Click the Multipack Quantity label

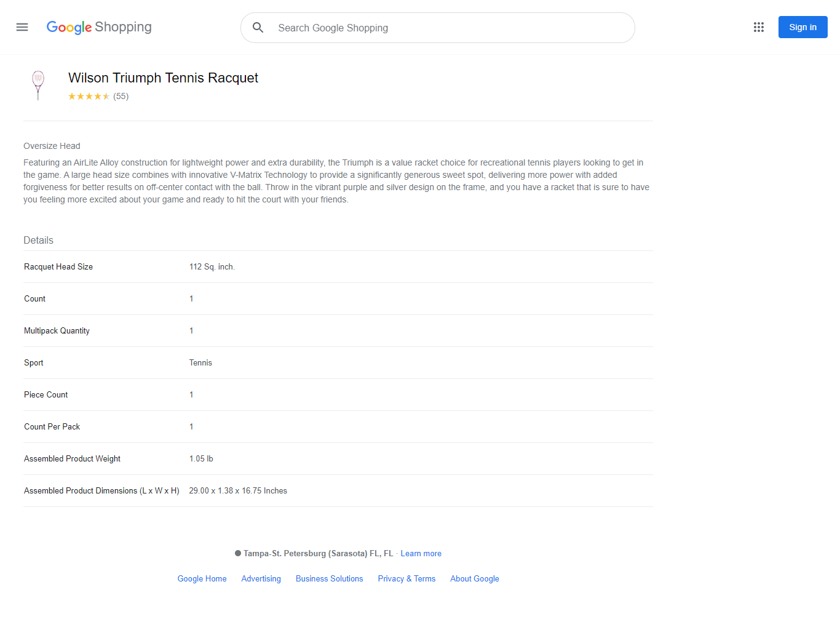(57, 331)
